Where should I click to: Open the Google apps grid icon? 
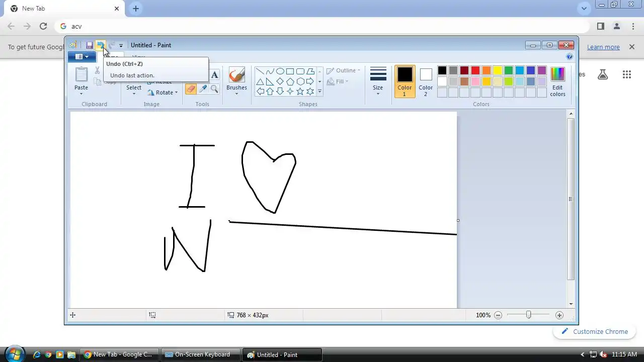click(626, 74)
